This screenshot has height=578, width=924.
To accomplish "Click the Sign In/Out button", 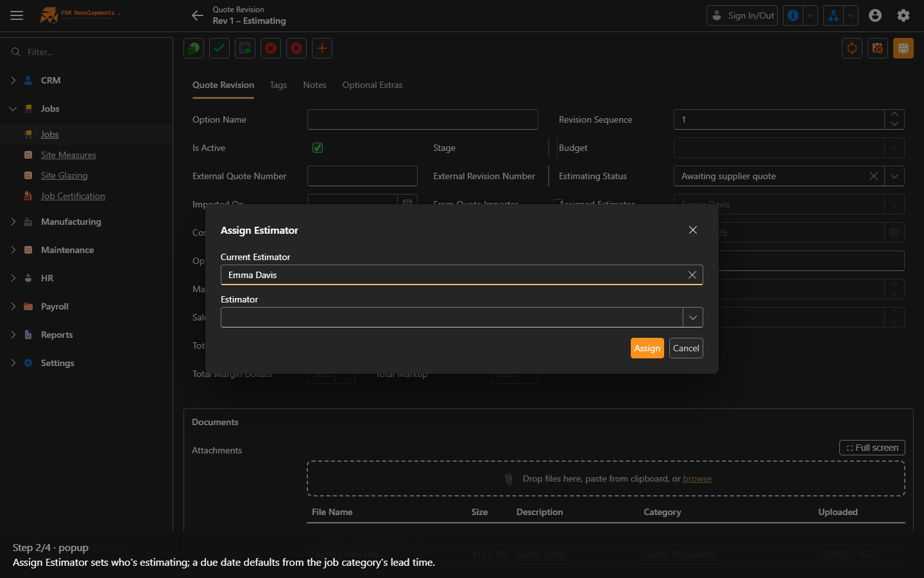I will [742, 15].
